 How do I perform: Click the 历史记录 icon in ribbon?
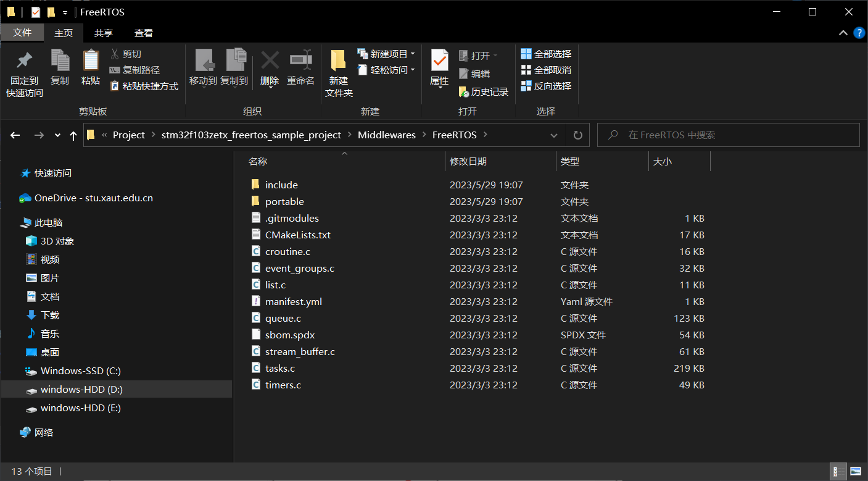pos(465,92)
